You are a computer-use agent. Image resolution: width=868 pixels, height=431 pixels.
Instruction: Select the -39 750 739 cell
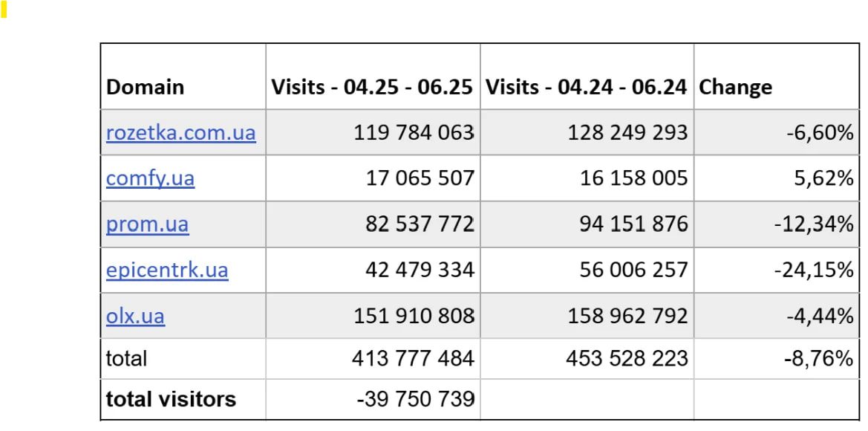[x=416, y=399]
